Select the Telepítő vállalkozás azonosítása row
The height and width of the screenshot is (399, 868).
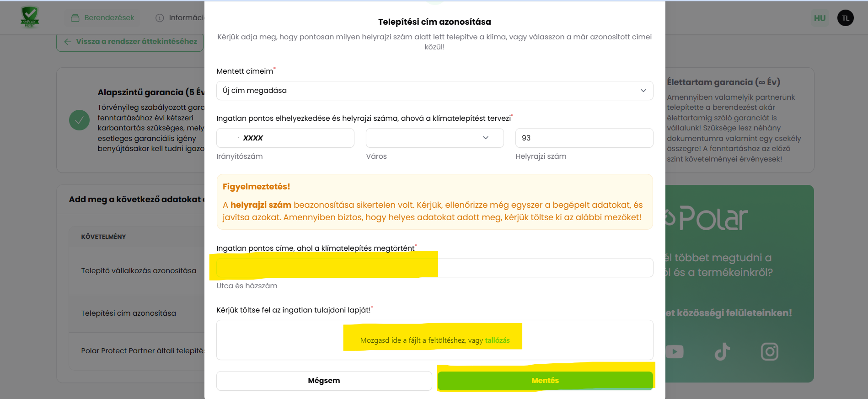pyautogui.click(x=139, y=271)
